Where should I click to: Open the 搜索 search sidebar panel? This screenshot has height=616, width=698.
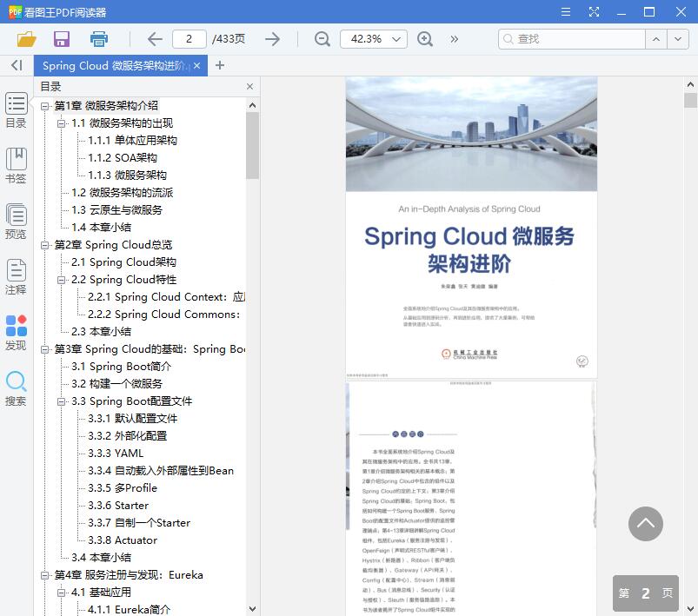click(x=16, y=388)
